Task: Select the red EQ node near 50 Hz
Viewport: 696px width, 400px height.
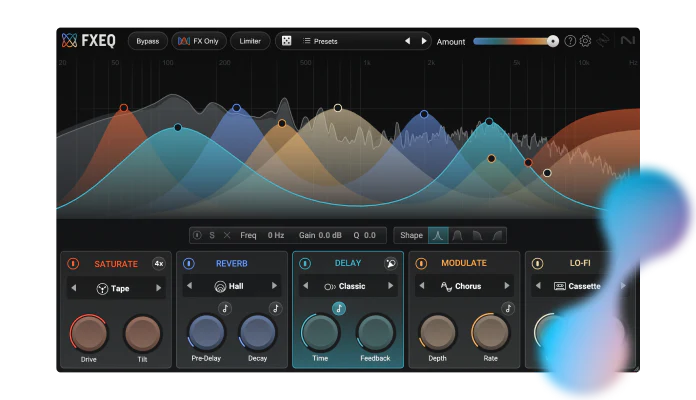Action: 124,108
